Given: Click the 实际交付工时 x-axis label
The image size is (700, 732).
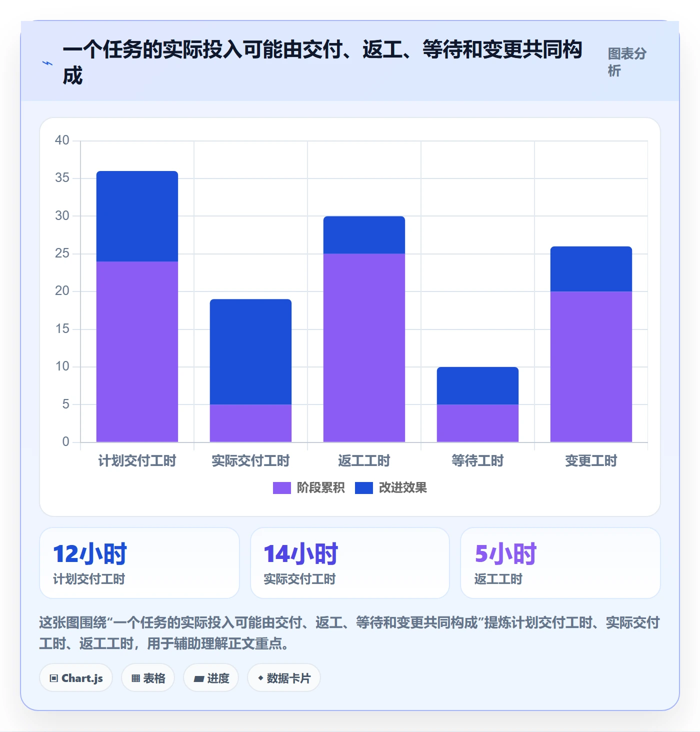Looking at the screenshot, I should 250,460.
